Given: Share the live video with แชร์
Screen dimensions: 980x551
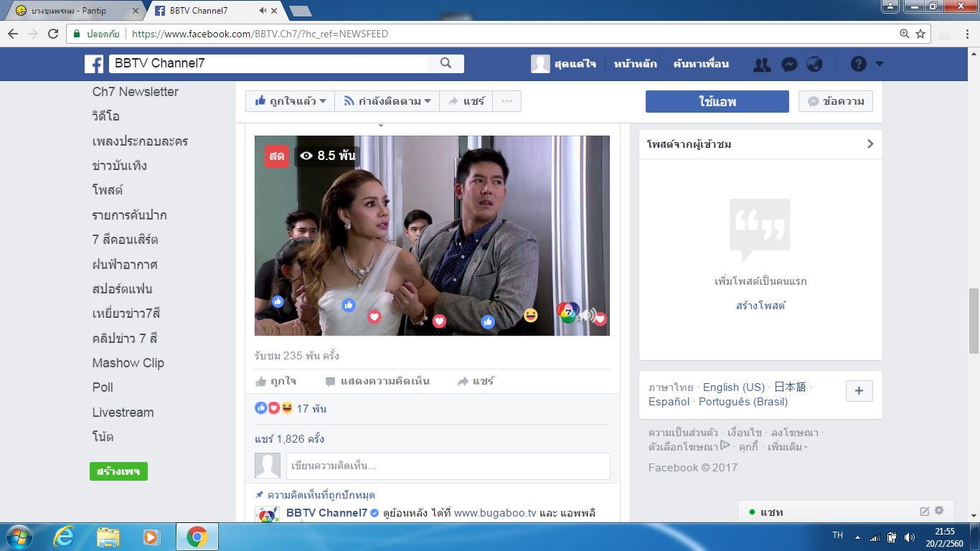Looking at the screenshot, I should point(476,381).
